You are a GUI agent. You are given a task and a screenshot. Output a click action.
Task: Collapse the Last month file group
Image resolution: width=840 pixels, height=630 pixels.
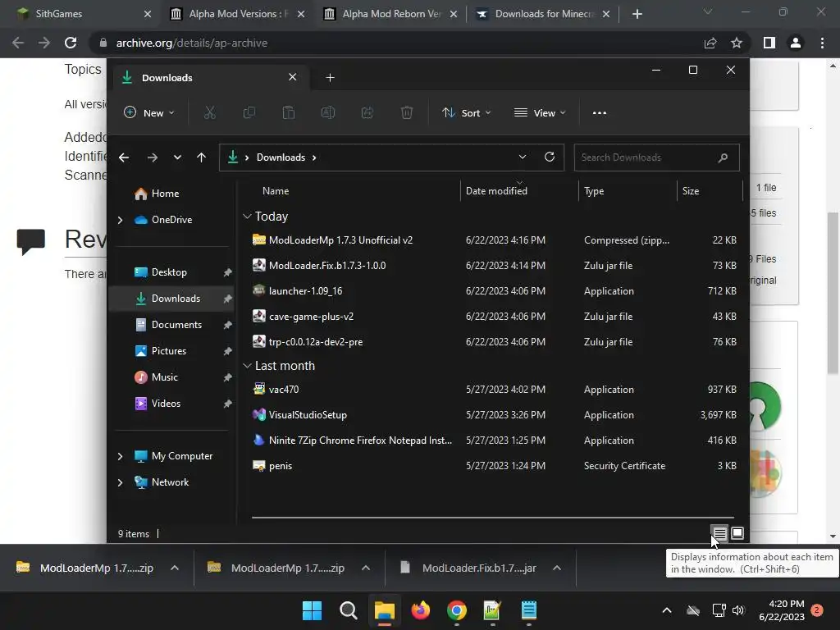click(247, 366)
